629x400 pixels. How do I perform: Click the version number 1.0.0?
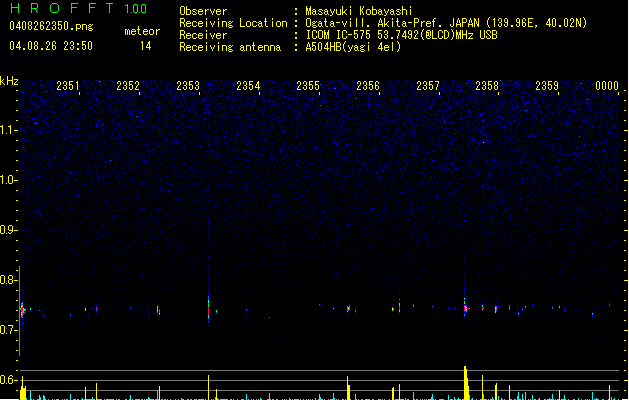pyautogui.click(x=136, y=8)
